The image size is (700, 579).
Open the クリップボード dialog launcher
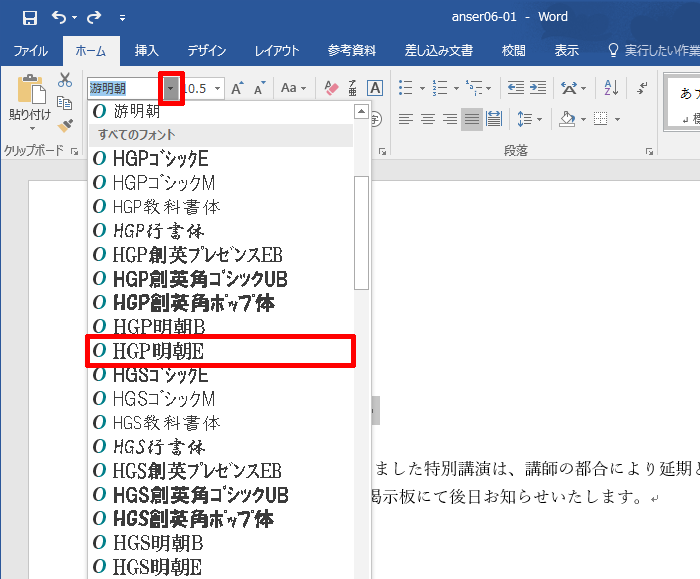coord(75,152)
